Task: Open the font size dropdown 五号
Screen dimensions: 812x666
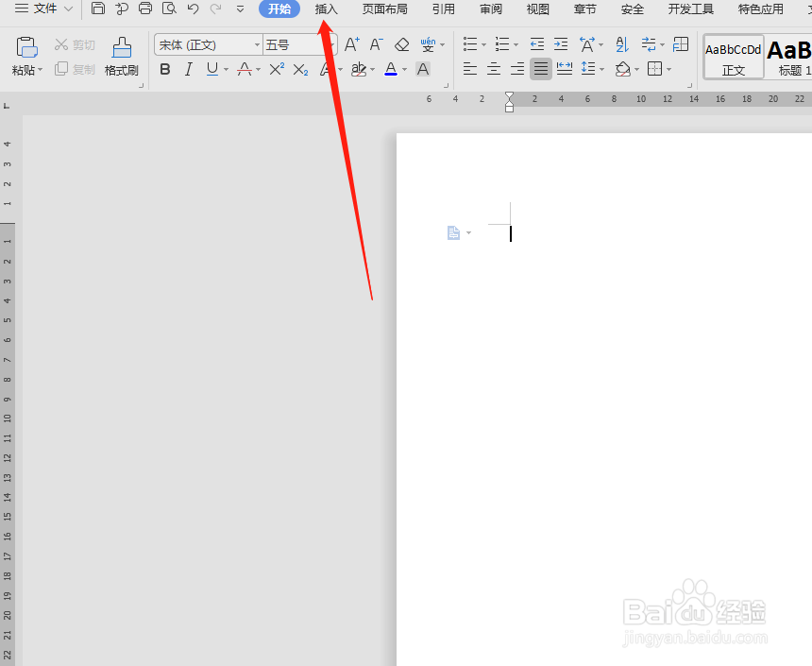Action: (332, 45)
